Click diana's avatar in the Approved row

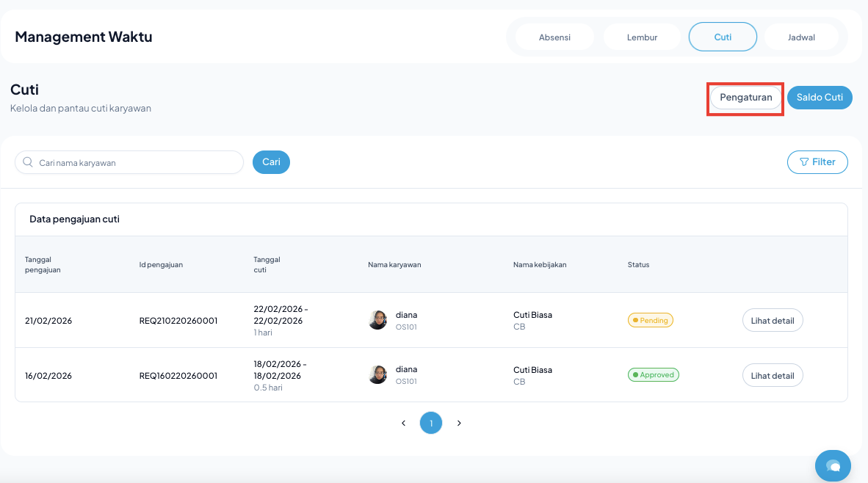[377, 375]
